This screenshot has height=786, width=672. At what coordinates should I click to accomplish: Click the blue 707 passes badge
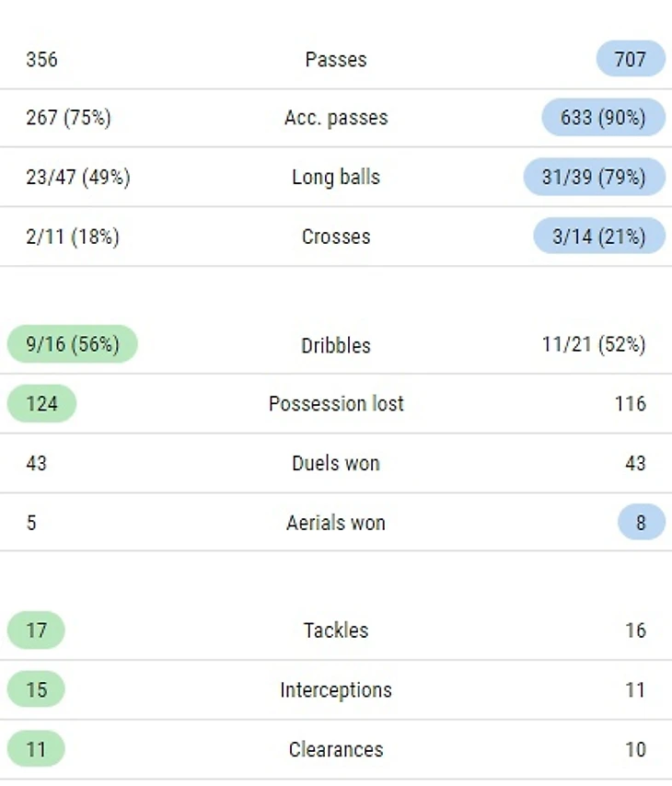(x=631, y=59)
